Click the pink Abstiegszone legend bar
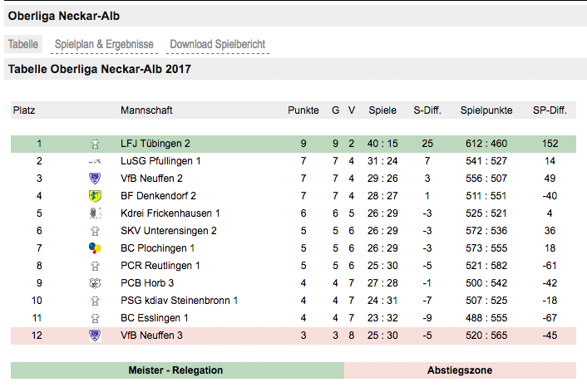 tap(460, 370)
